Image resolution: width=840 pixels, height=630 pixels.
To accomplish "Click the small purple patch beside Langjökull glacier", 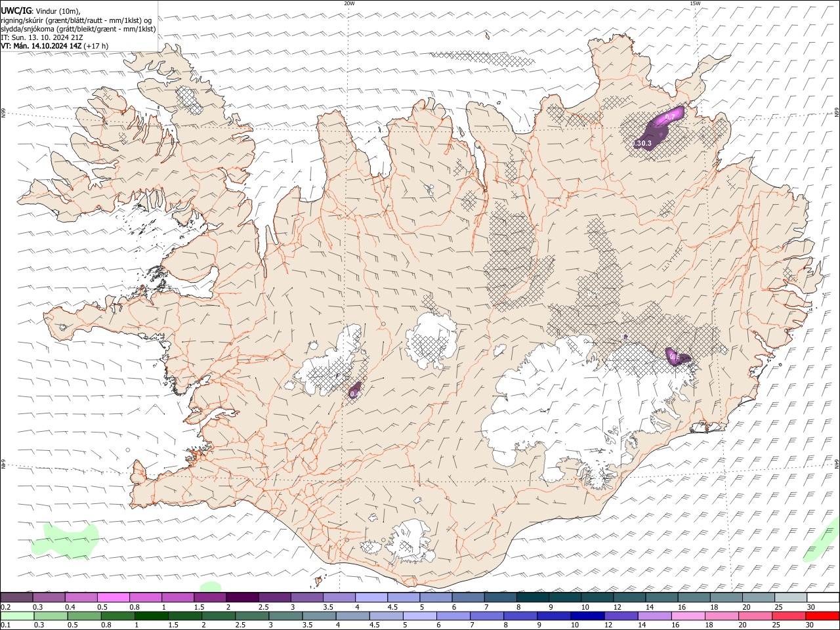I will [355, 390].
